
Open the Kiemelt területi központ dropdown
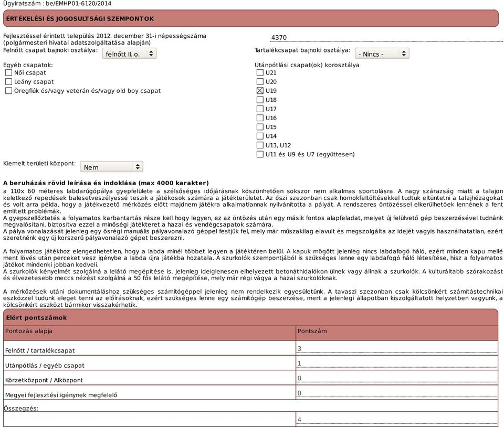(x=111, y=167)
